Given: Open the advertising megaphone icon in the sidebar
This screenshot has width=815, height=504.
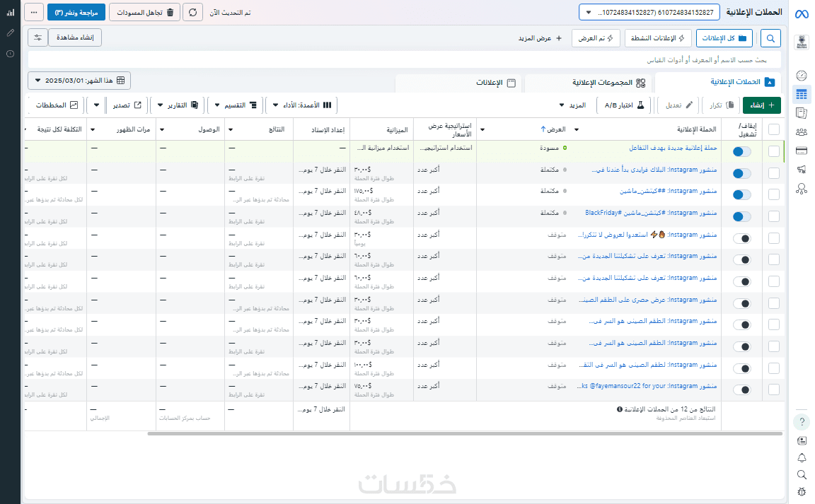Looking at the screenshot, I should [802, 170].
